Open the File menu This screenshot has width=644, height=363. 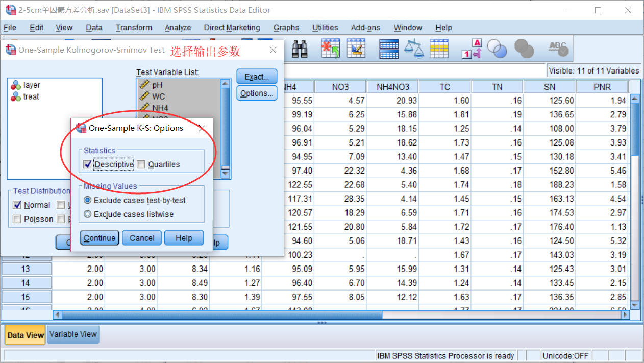point(10,28)
